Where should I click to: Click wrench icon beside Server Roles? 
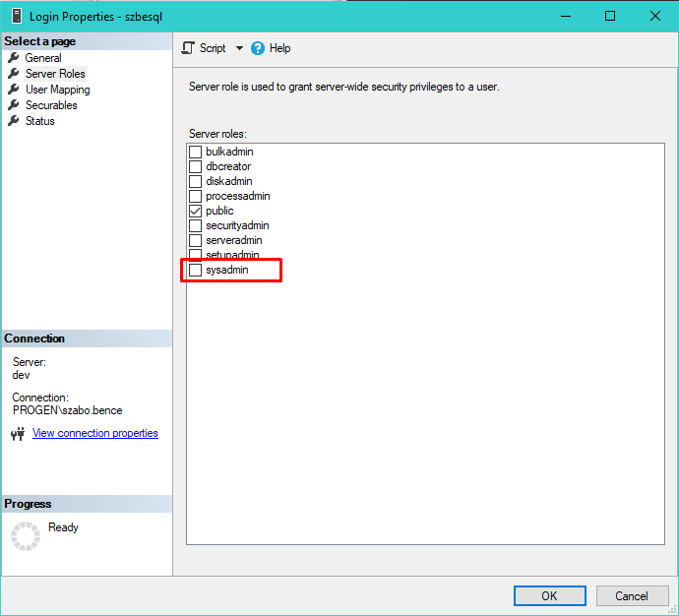[x=14, y=73]
